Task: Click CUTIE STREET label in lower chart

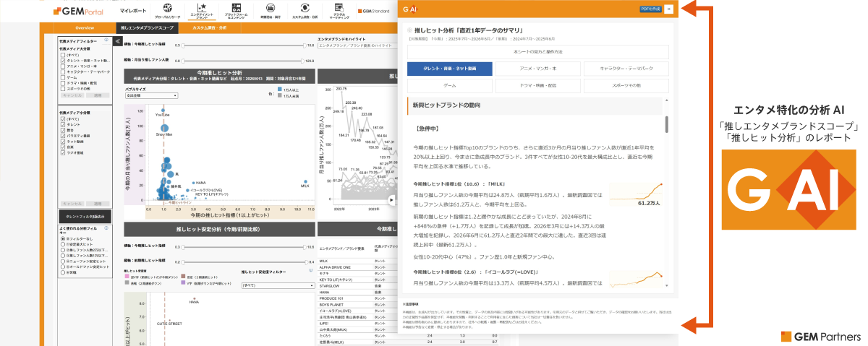Action: tap(169, 324)
